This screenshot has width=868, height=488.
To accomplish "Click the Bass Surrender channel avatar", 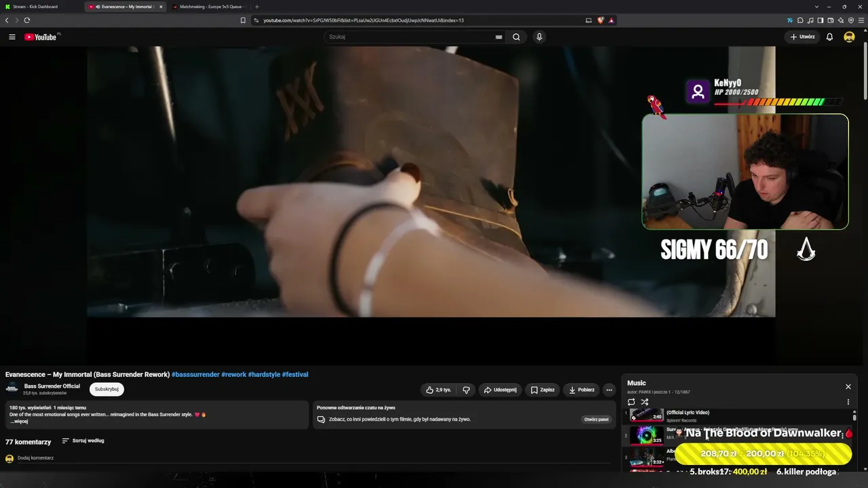I will (12, 389).
